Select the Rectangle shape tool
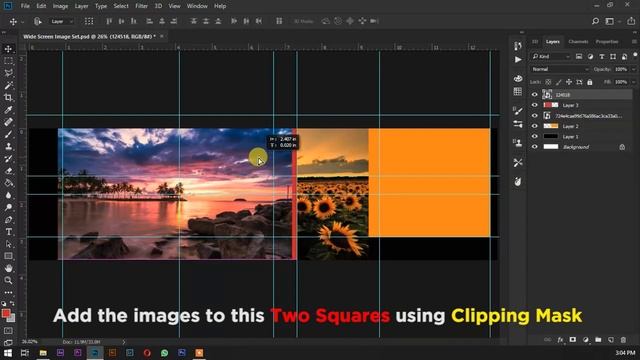The width and height of the screenshot is (640, 360). tap(8, 256)
